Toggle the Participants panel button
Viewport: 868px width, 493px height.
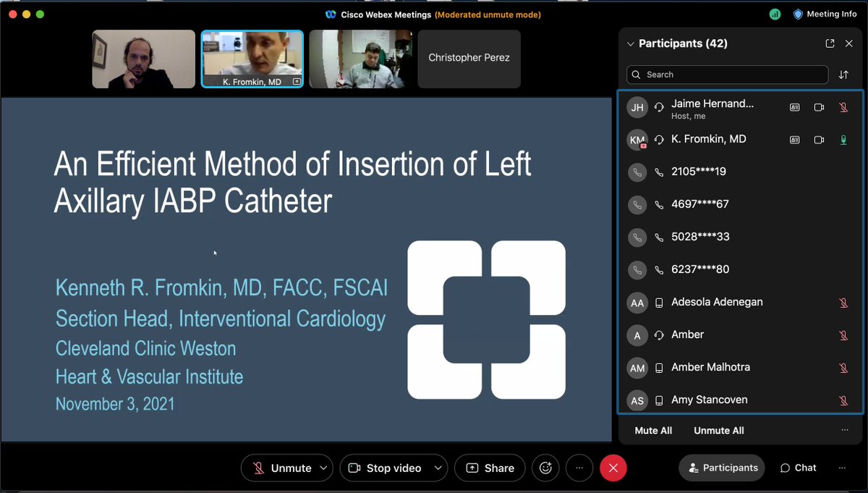coord(722,468)
